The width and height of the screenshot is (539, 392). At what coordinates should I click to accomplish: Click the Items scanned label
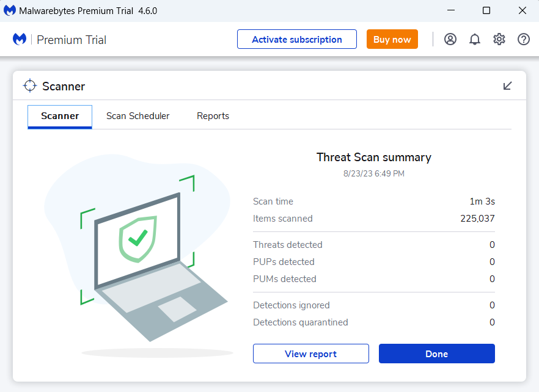(282, 219)
